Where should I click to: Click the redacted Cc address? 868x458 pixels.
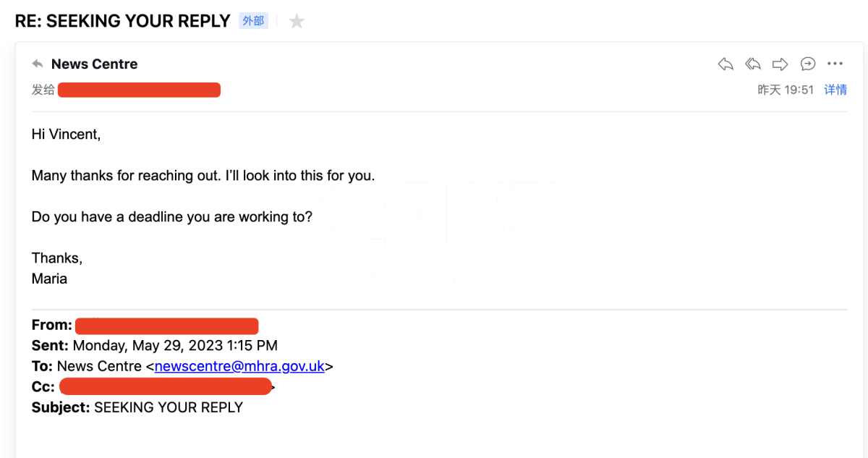(165, 387)
